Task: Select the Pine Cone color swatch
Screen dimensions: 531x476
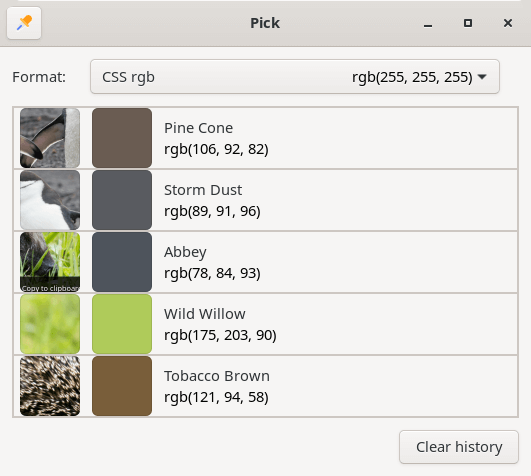Action: (x=122, y=138)
